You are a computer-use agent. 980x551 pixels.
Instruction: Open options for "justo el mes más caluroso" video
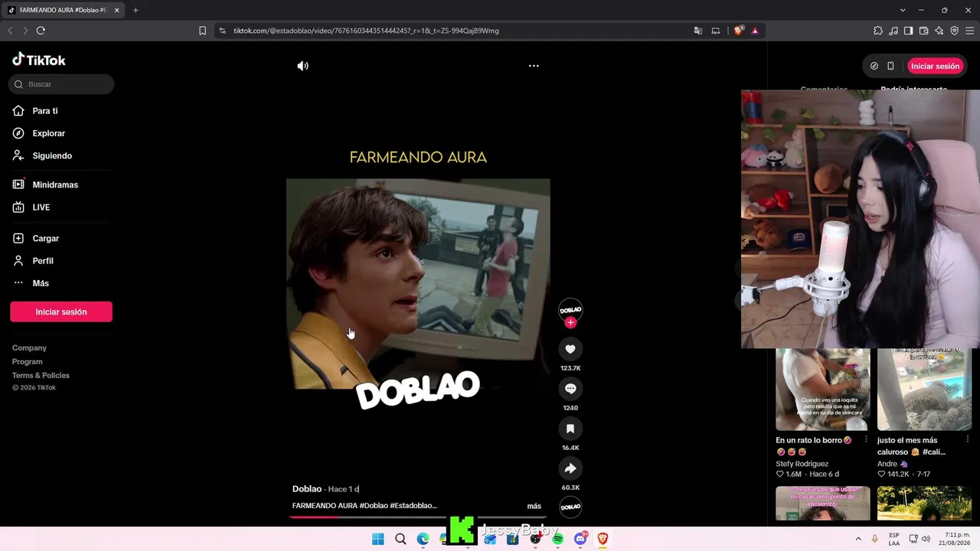click(967, 440)
